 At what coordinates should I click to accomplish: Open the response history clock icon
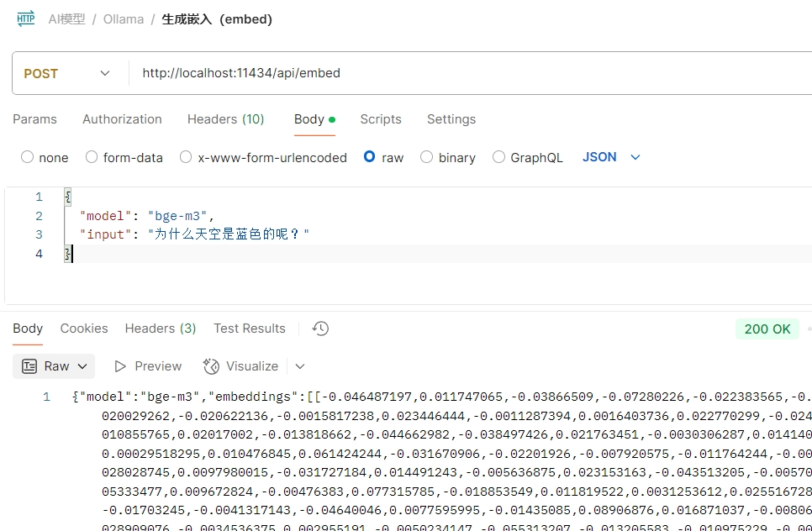tap(319, 329)
